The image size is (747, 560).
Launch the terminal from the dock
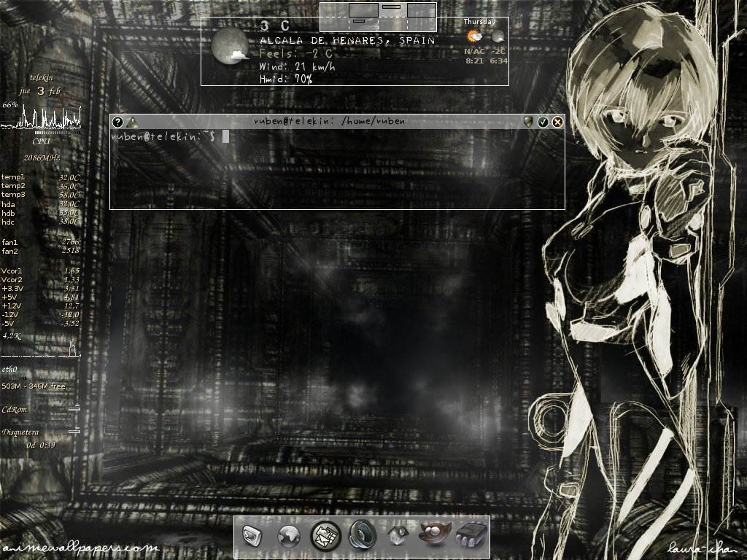click(251, 536)
